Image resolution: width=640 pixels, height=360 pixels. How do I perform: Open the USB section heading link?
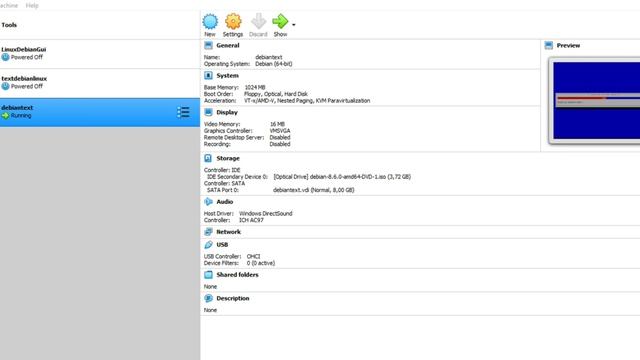click(x=222, y=244)
